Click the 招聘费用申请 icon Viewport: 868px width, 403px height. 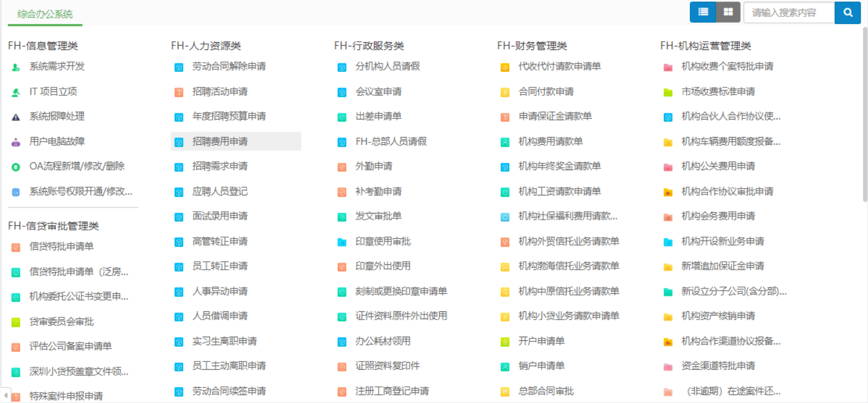tap(179, 141)
